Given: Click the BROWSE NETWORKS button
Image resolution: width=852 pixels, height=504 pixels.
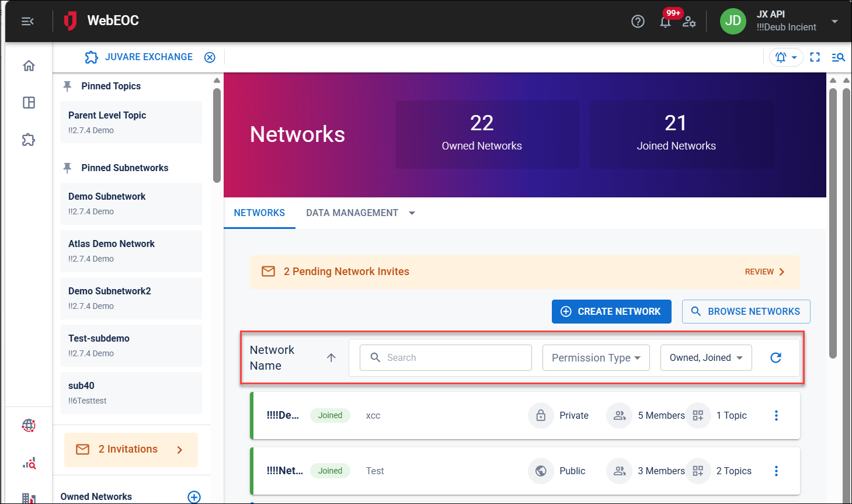Looking at the screenshot, I should 746,312.
